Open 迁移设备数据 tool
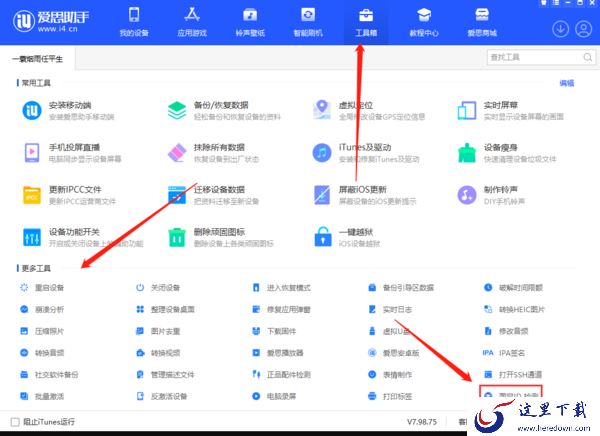This screenshot has height=436, width=600. click(x=213, y=195)
